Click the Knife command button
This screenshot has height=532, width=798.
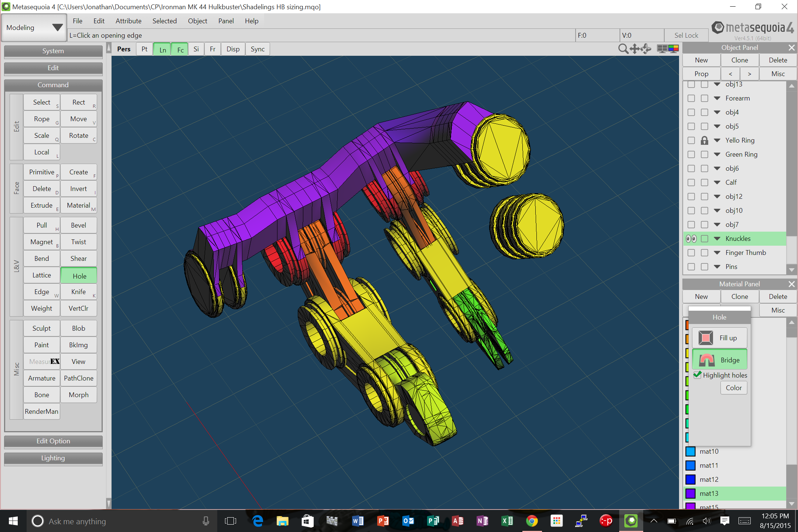click(x=79, y=292)
